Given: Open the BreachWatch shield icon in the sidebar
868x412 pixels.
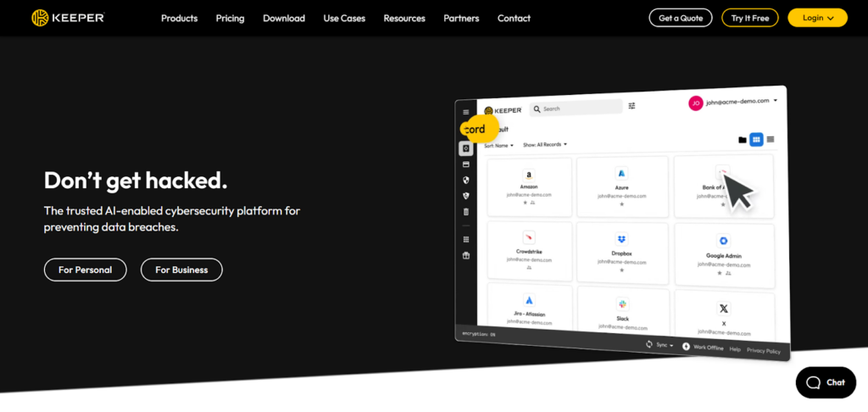Looking at the screenshot, I should click(x=465, y=196).
